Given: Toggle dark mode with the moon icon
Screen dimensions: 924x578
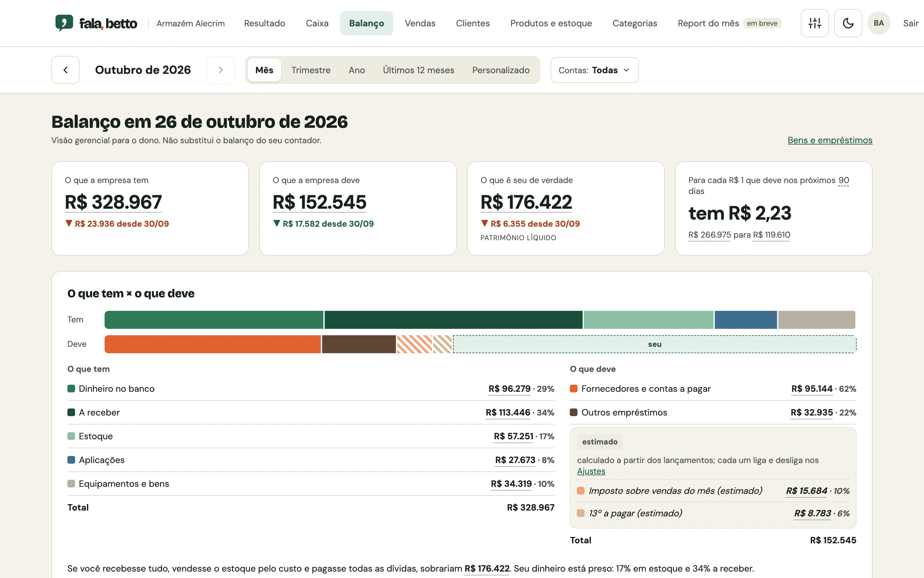Looking at the screenshot, I should [848, 23].
